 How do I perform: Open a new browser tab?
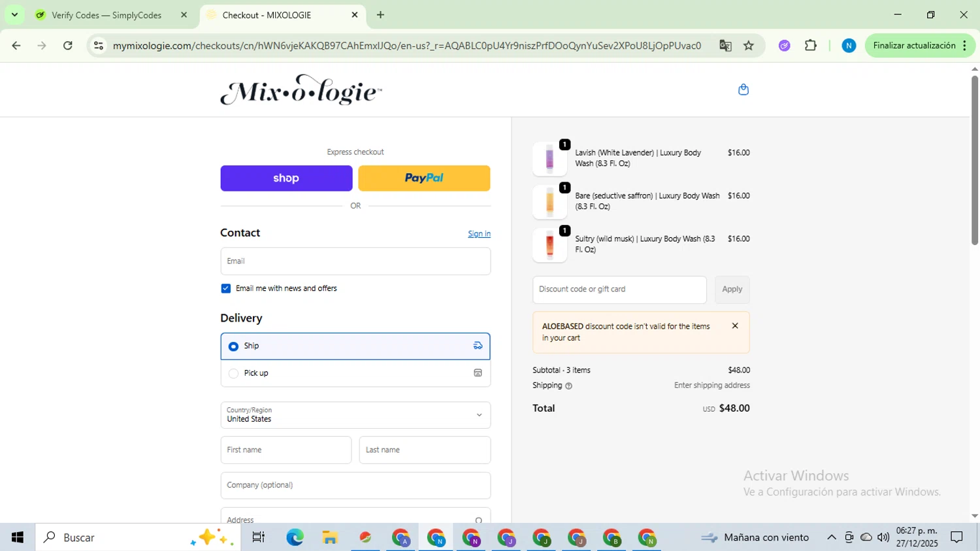coord(380,15)
